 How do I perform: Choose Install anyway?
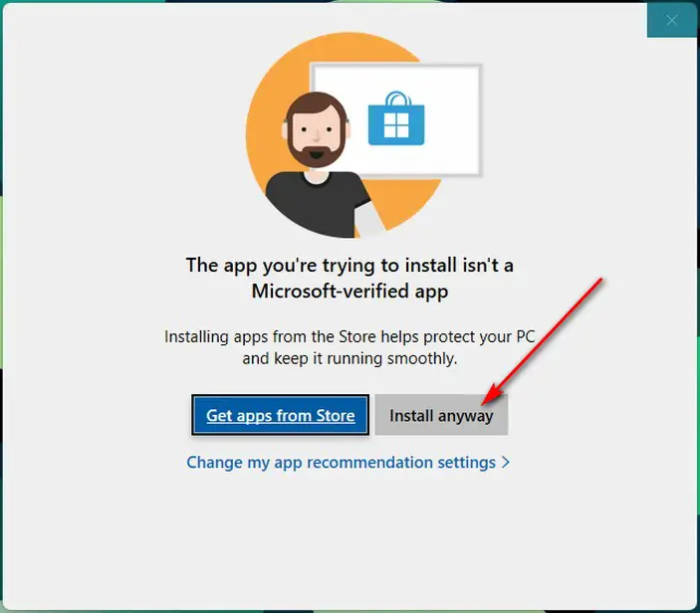coord(441,415)
